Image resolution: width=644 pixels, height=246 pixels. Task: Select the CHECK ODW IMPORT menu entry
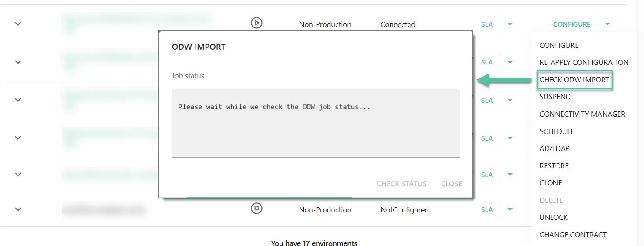pos(574,80)
